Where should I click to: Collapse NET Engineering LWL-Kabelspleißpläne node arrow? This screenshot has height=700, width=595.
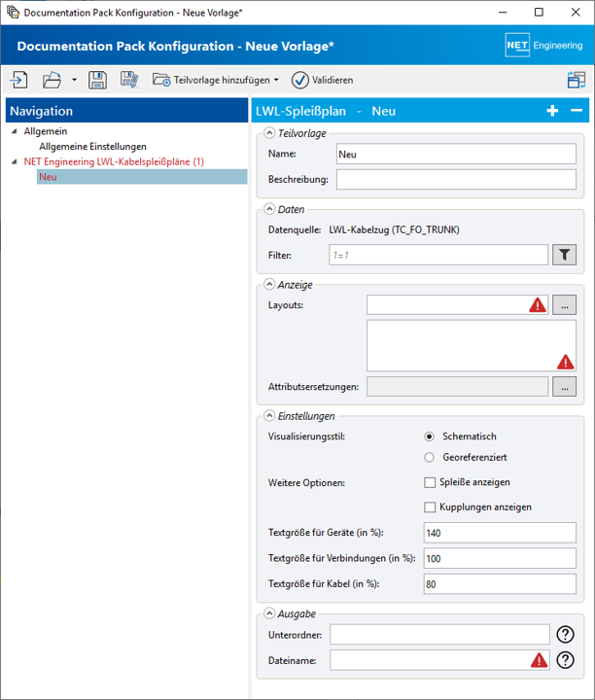(15, 161)
